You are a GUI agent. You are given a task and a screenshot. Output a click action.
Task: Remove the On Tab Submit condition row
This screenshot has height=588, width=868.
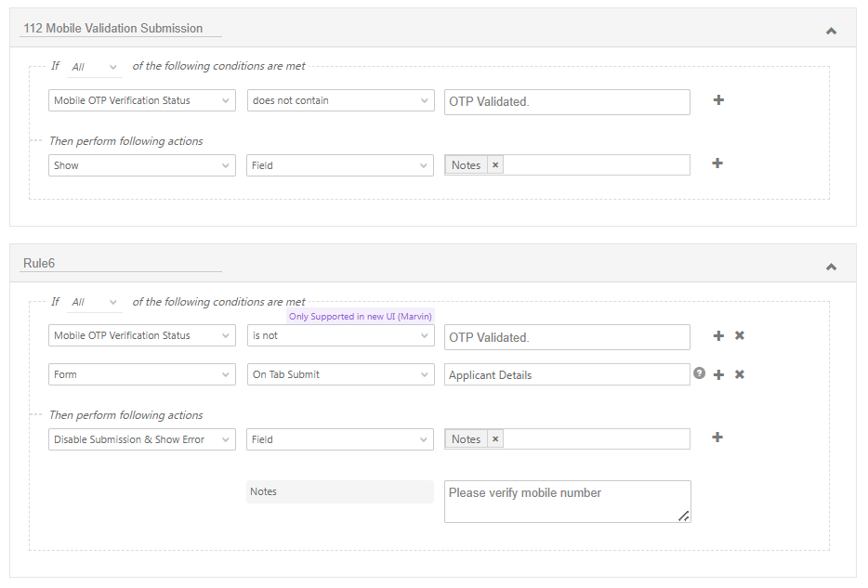740,374
